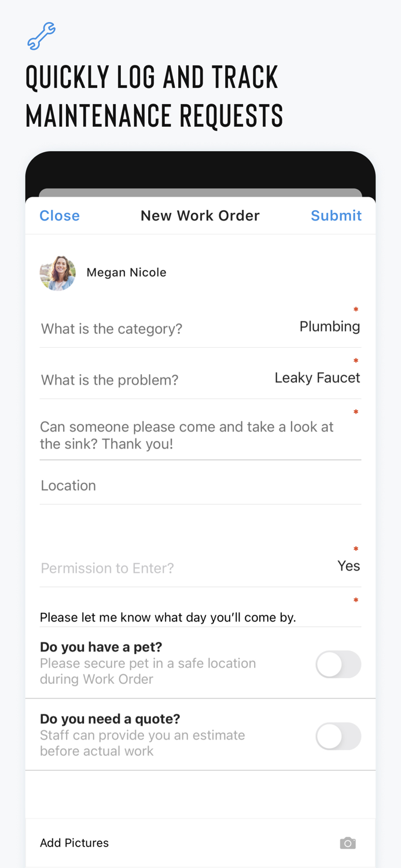Open the camera icon next to Add Pictures
Screen dimensions: 401x868
(348, 843)
